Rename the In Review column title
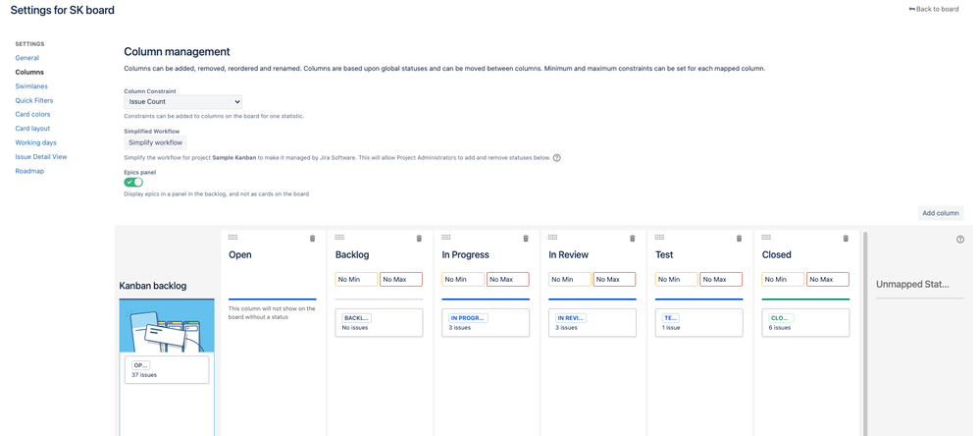Image resolution: width=980 pixels, height=436 pixels. click(x=569, y=254)
